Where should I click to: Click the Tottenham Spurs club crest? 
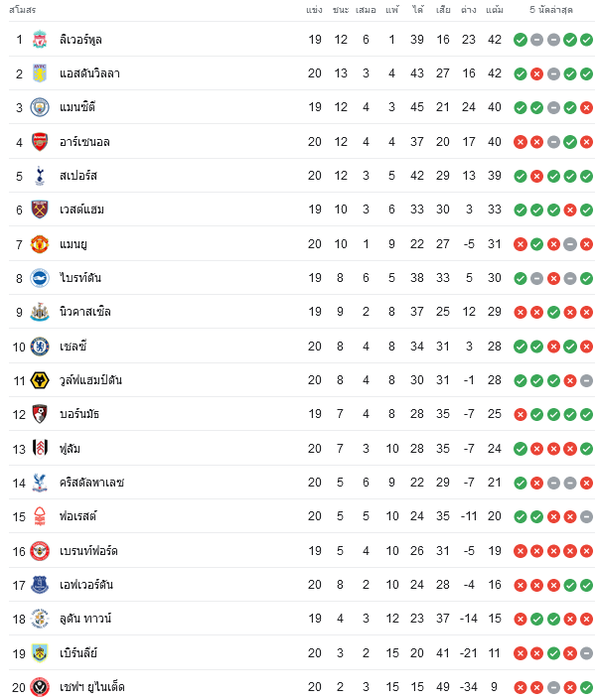[x=40, y=176]
